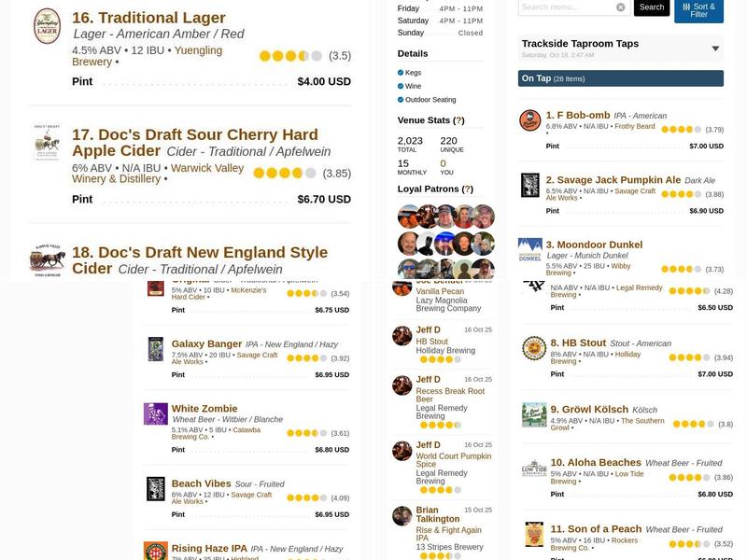Click the Growl Kolsch green label icon

[534, 414]
